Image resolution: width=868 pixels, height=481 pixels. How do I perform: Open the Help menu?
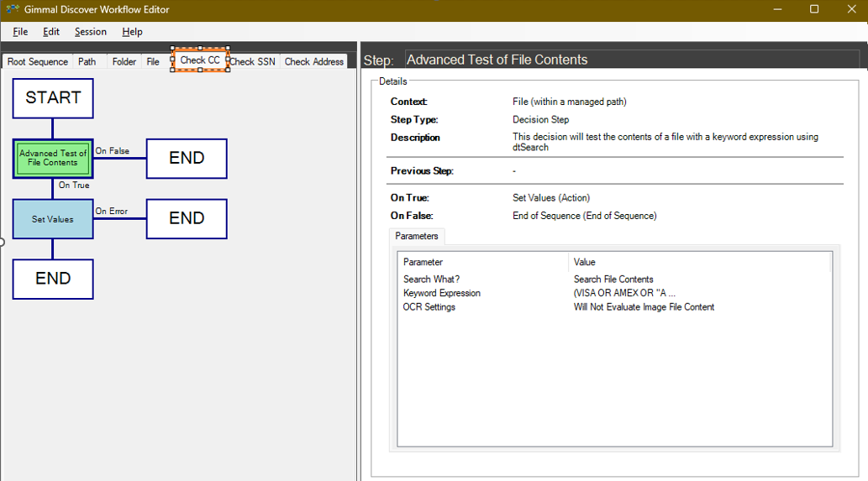[132, 32]
